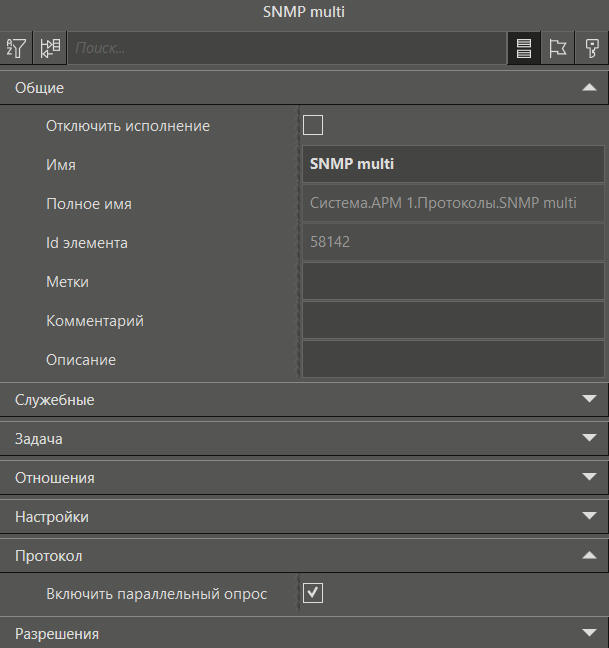The height and width of the screenshot is (648, 609).
Task: Focus the Поиск search field
Action: (x=287, y=48)
